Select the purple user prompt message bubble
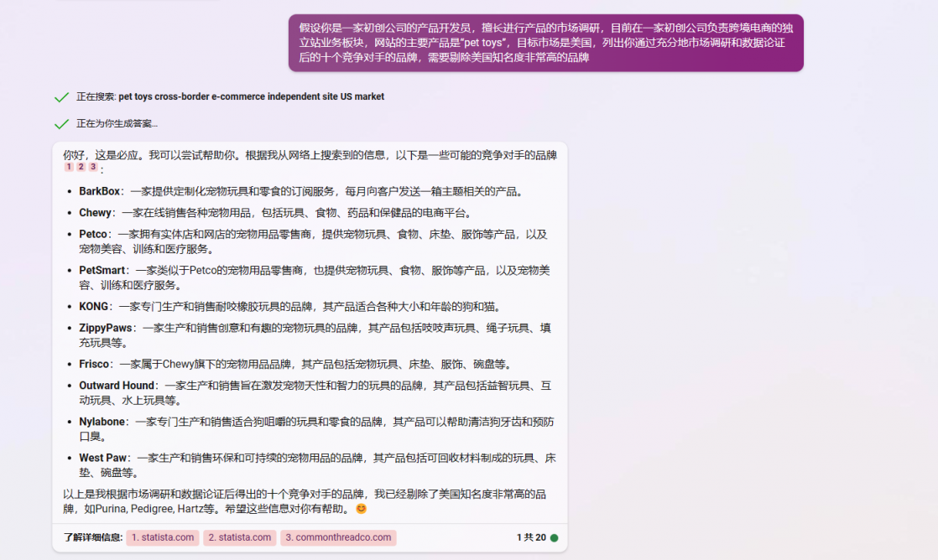Viewport: 938px width, 560px height. click(x=545, y=43)
